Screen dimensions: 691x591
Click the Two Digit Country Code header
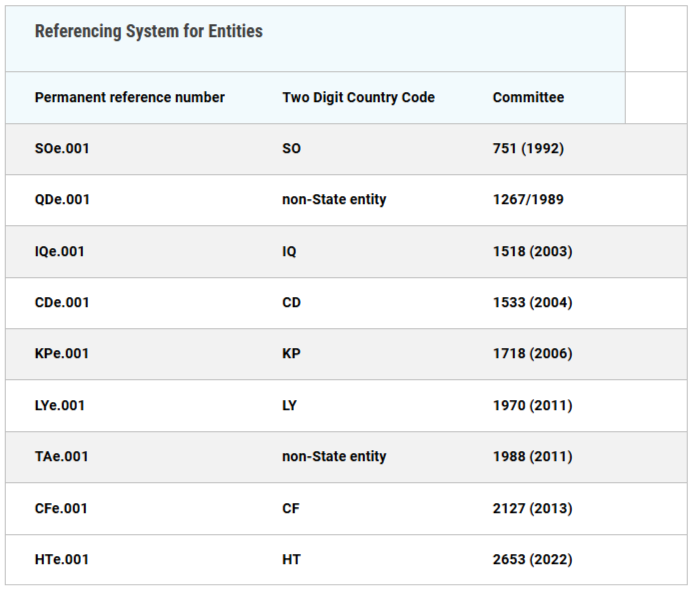(358, 97)
